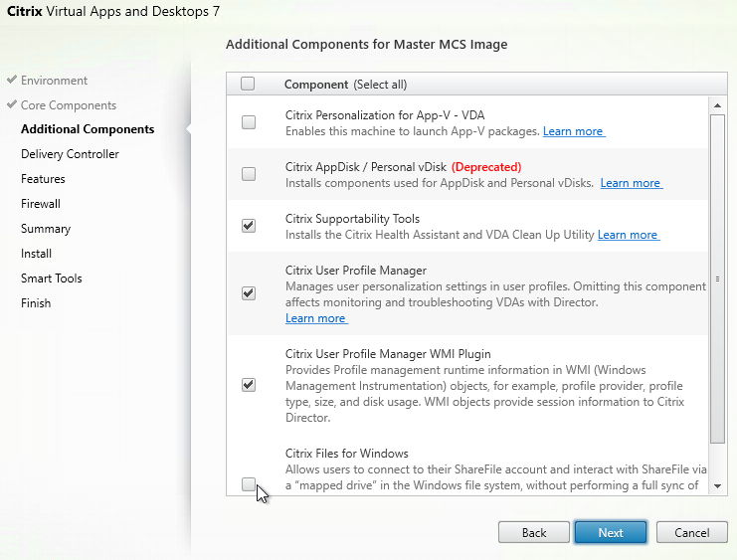Click the Core Components checkmark icon
The height and width of the screenshot is (560, 737).
coord(12,104)
